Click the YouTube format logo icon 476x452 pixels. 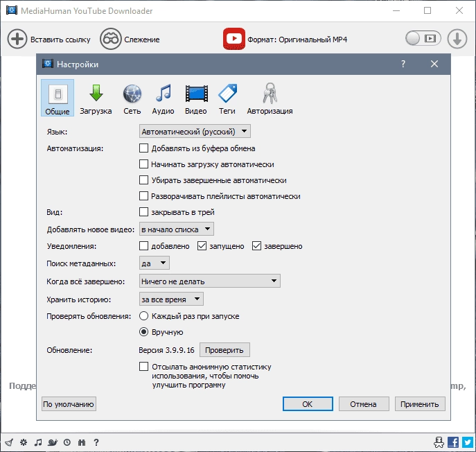click(x=233, y=39)
